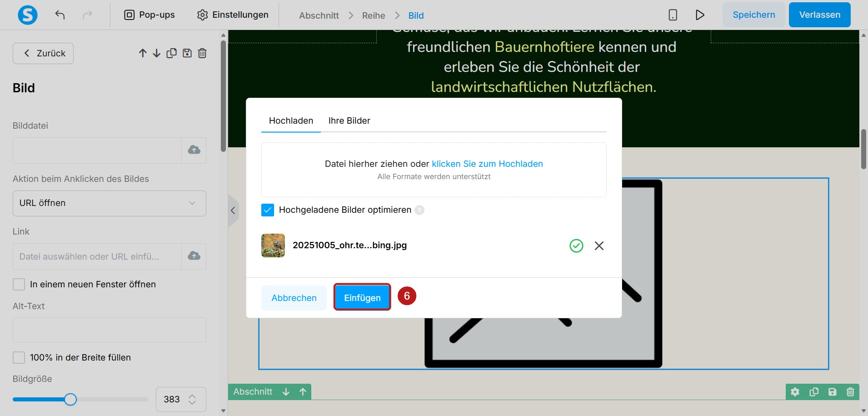This screenshot has height=416, width=868.
Task: Check 100% in der Breite füllen
Action: (x=19, y=358)
